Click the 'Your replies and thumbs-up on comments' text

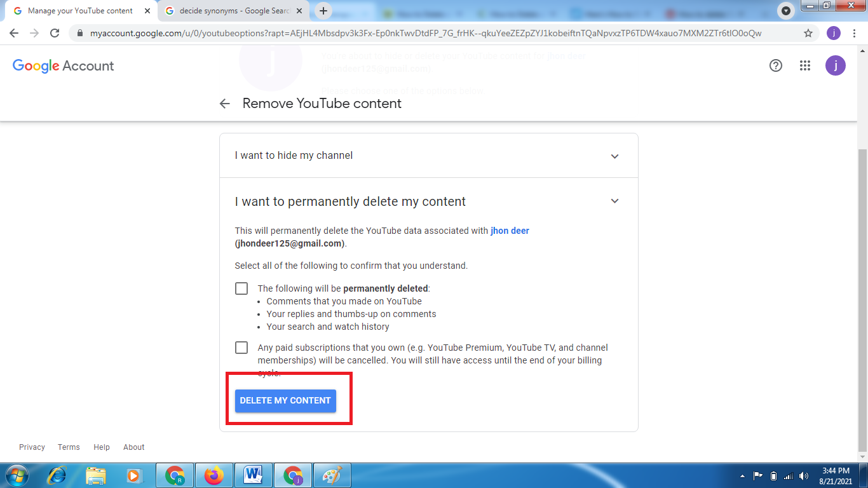pyautogui.click(x=351, y=314)
